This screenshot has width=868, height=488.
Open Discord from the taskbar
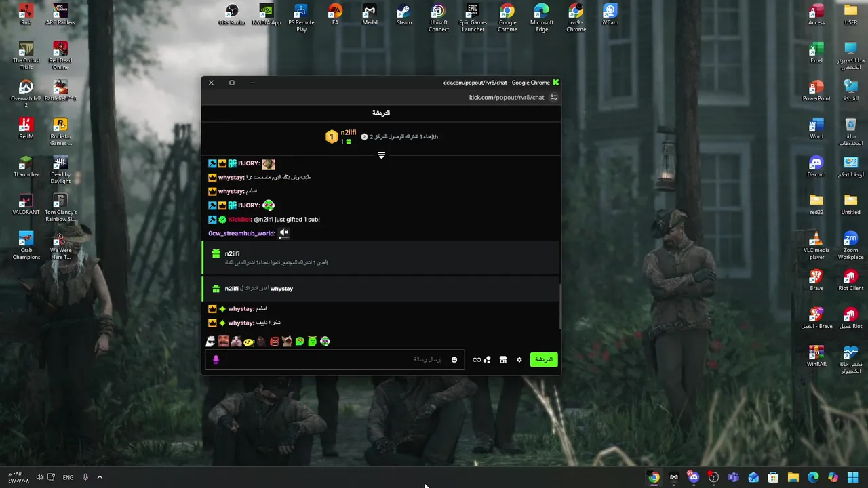[694, 477]
